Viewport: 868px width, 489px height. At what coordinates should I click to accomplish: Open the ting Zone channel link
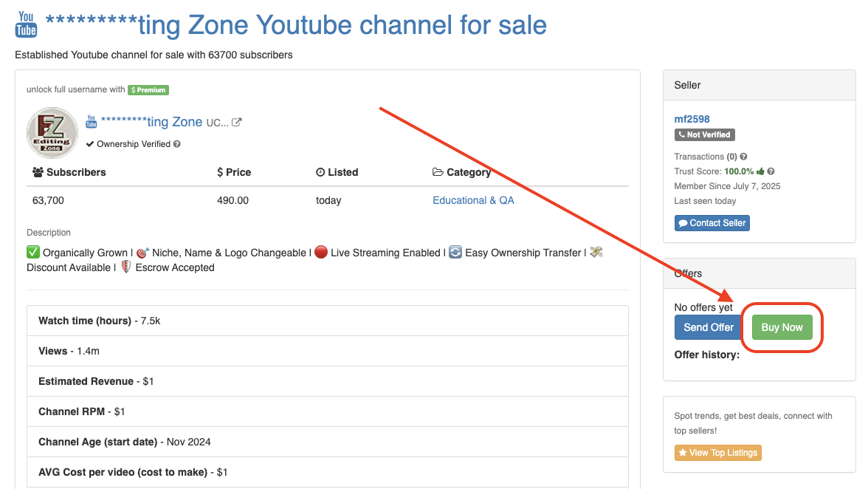pos(152,122)
